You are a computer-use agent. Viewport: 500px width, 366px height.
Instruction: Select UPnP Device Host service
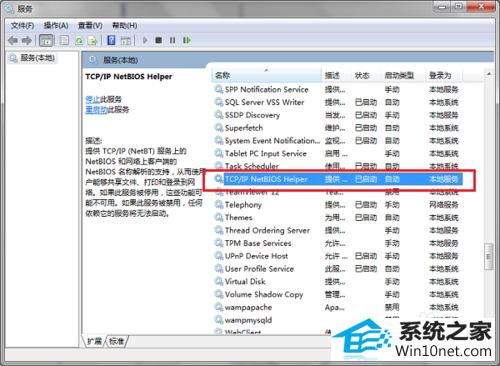point(337,256)
